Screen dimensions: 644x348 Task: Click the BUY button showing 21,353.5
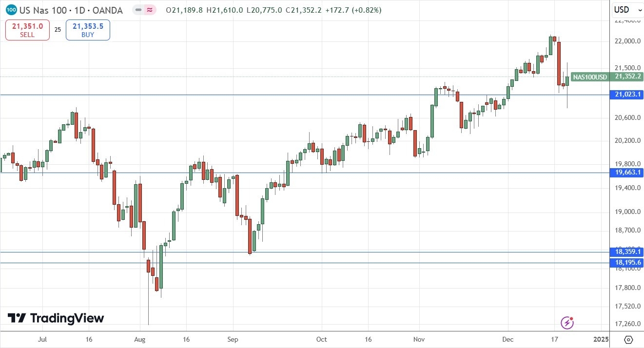click(88, 29)
